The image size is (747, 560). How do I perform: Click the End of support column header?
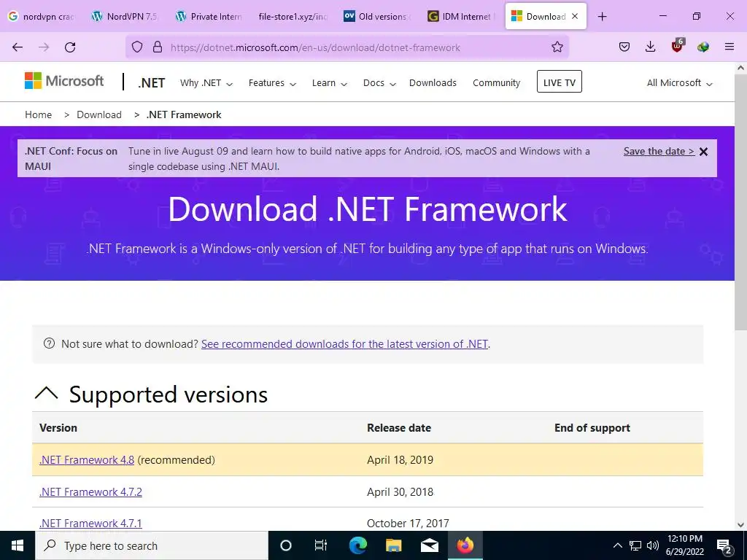[x=592, y=427]
